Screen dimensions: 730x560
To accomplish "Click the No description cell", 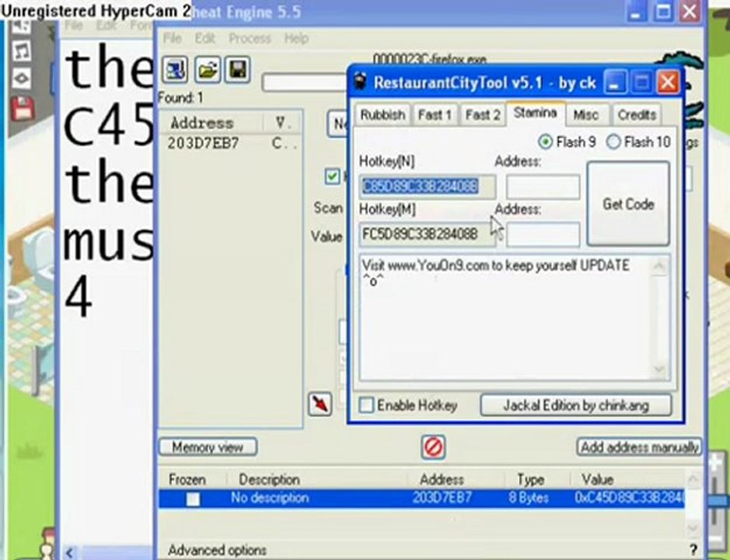I will [270, 498].
